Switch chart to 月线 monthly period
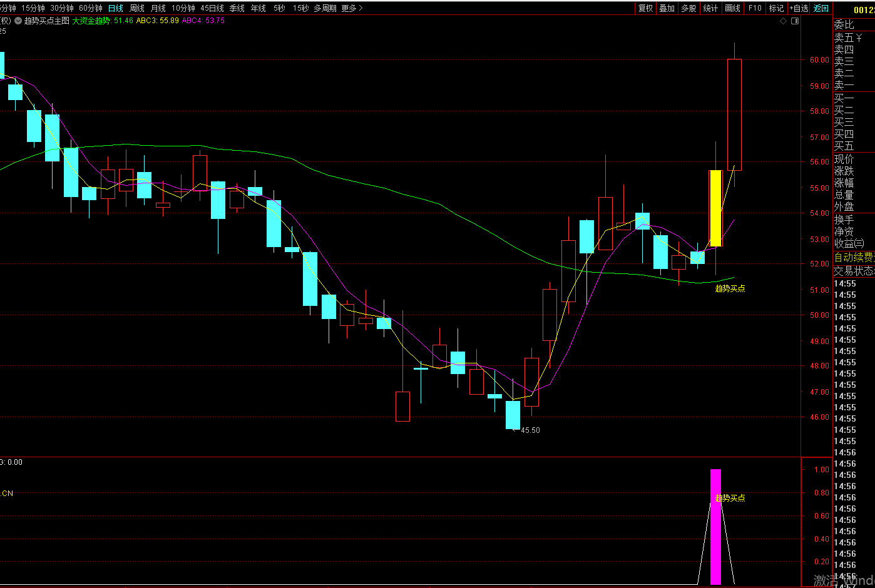875x588 pixels. [158, 8]
